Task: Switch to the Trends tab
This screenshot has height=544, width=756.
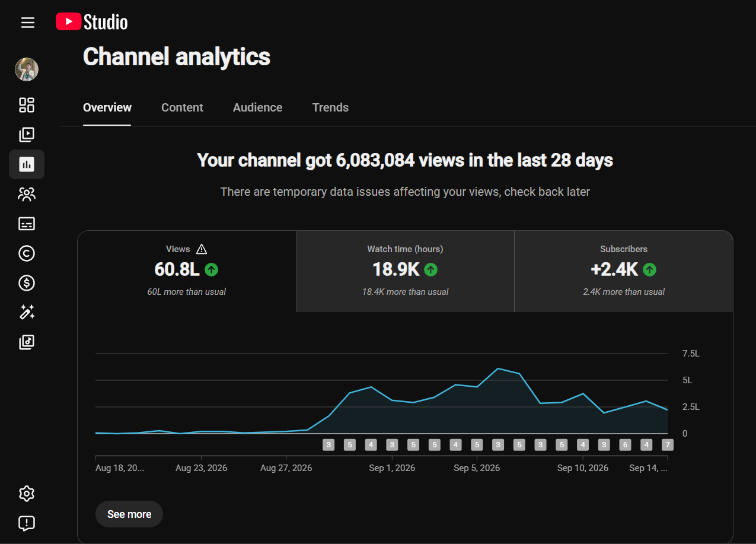Action: [x=330, y=107]
